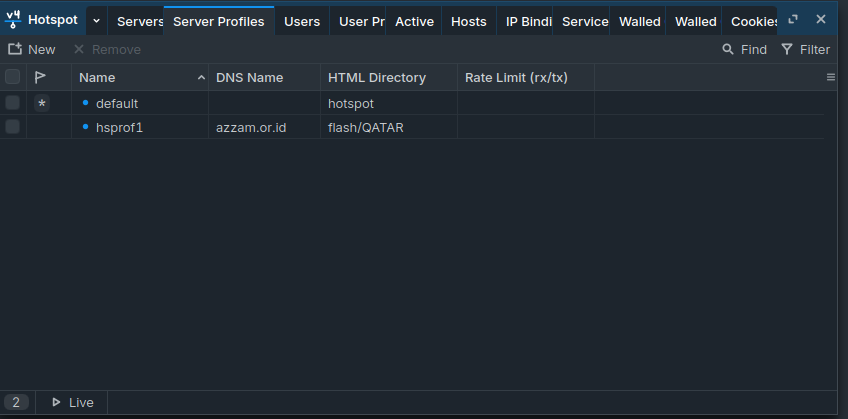Select the Server Profiles tab
848x419 pixels.
click(218, 22)
